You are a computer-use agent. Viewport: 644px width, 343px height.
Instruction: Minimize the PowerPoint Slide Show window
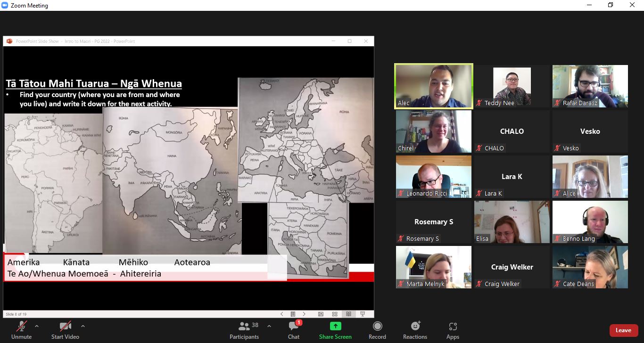click(333, 41)
